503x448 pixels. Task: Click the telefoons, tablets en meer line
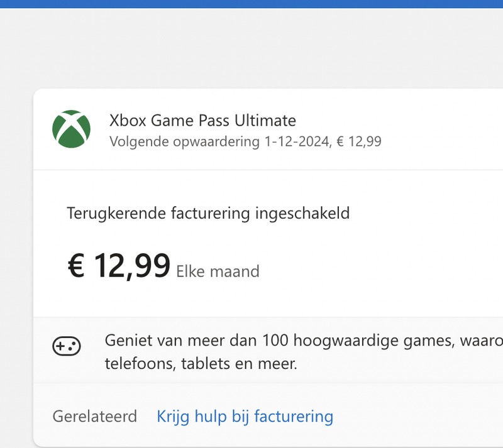pyautogui.click(x=201, y=363)
